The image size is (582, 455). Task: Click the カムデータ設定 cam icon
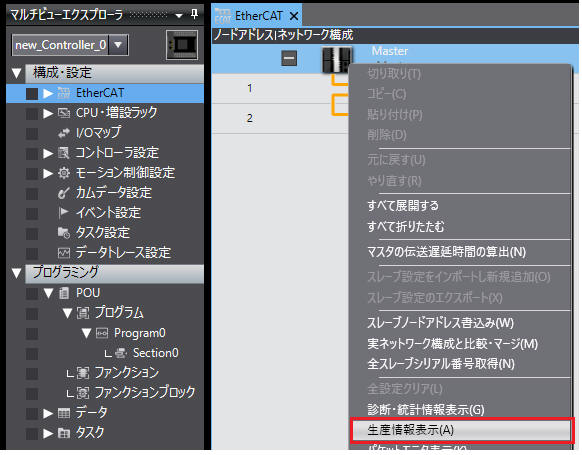point(64,193)
